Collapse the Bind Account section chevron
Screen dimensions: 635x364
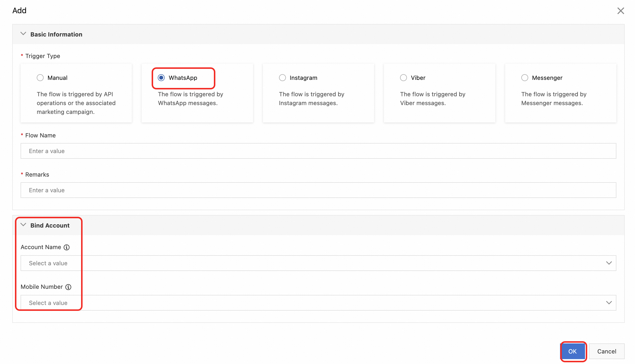pyautogui.click(x=23, y=225)
